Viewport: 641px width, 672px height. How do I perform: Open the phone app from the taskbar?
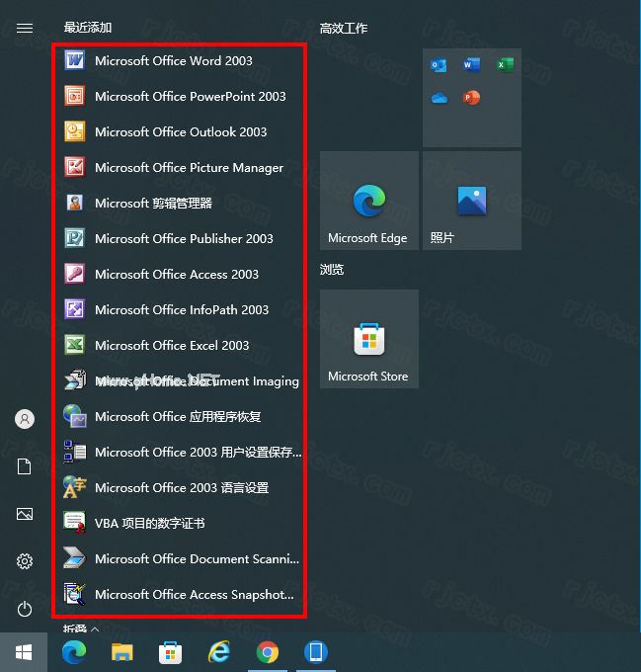[x=316, y=652]
